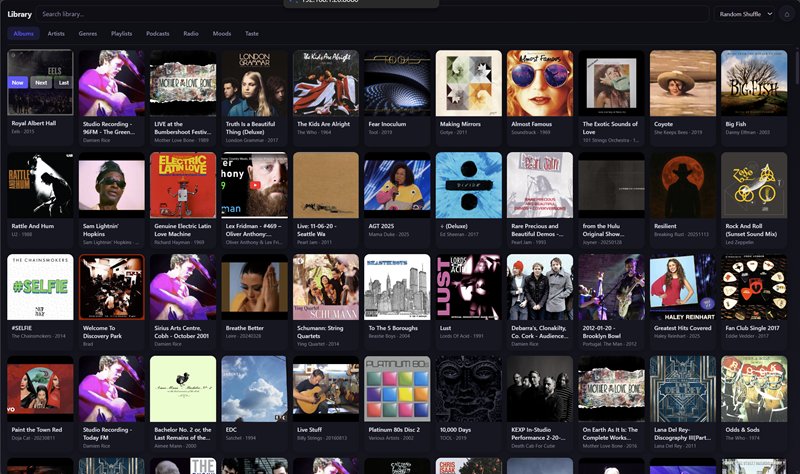Click 'Rare Precious and Beautiful Demos' title
800x474 pixels.
[537, 230]
